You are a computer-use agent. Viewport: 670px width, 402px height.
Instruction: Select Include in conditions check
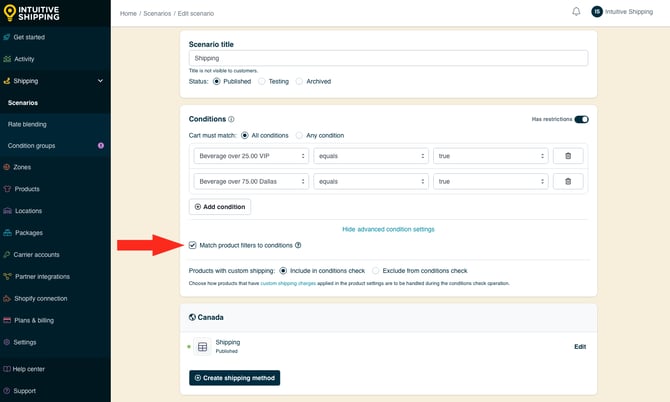pos(283,271)
